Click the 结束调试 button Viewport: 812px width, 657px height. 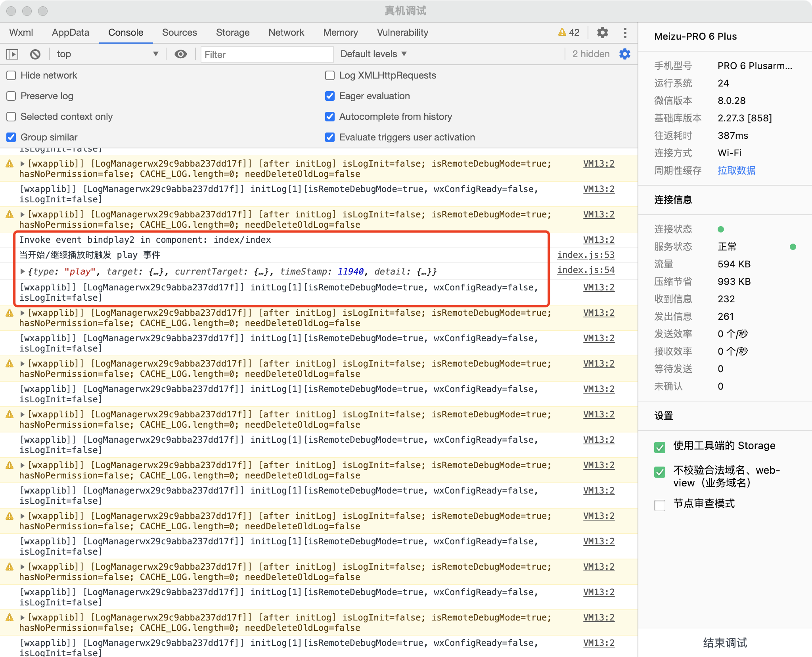(x=725, y=642)
